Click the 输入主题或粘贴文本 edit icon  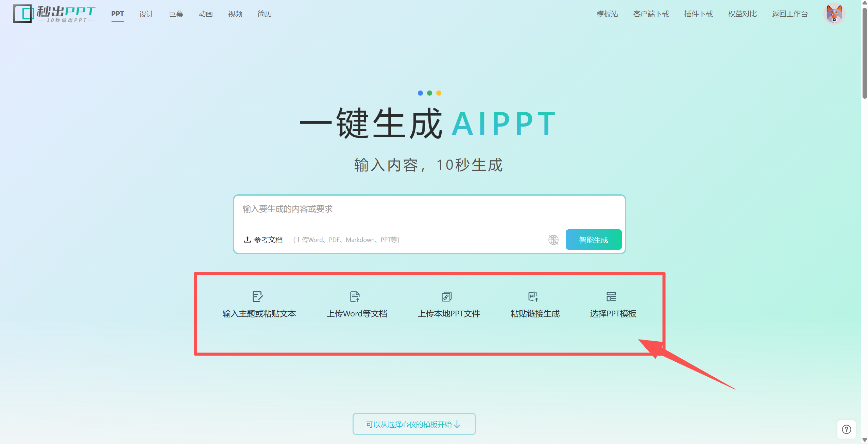[258, 296]
